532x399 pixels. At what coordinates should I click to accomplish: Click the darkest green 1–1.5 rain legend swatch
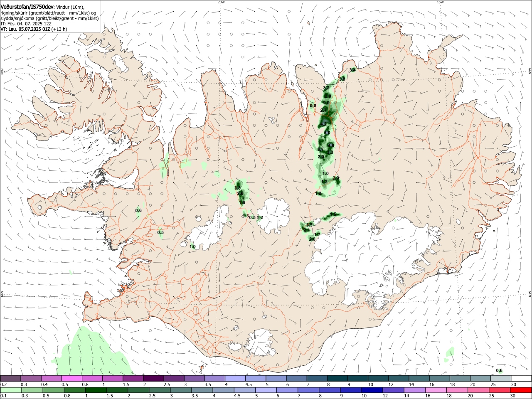[96, 390]
